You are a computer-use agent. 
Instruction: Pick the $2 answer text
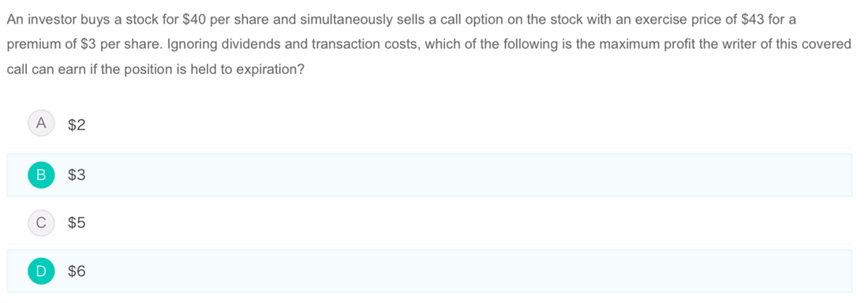[77, 125]
